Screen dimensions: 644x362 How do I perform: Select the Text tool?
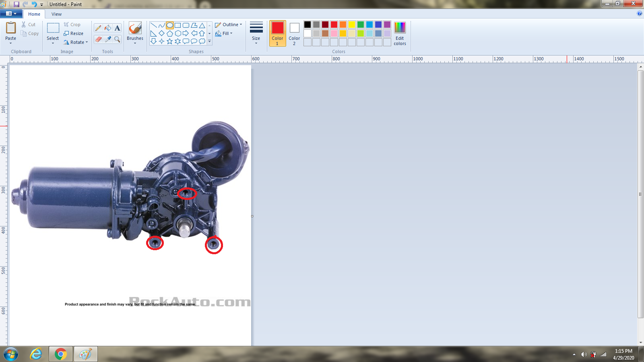(117, 28)
